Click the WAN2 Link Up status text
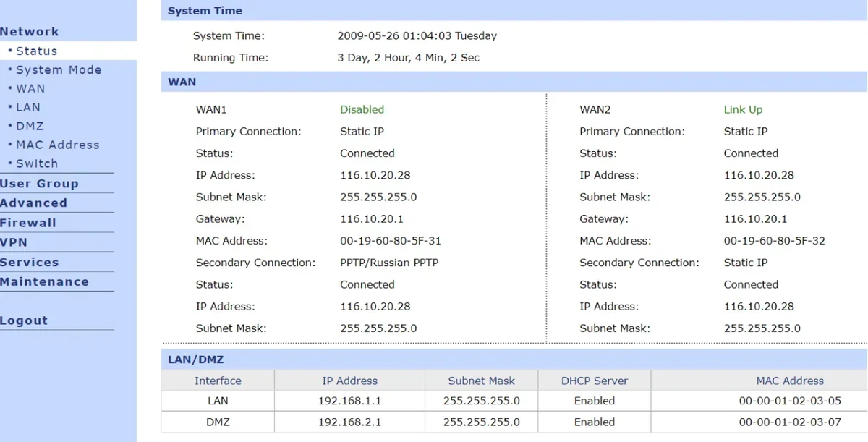This screenshot has width=868, height=442. pyautogui.click(x=743, y=110)
